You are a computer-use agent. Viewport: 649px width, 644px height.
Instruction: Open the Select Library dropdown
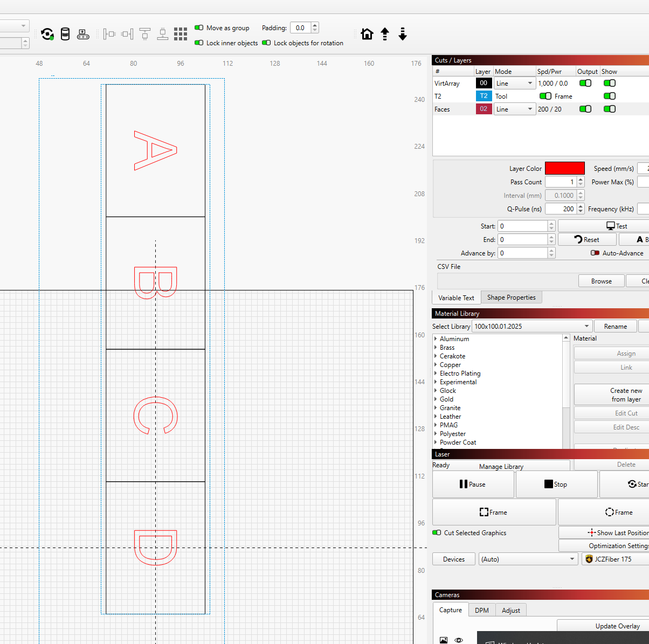point(531,326)
